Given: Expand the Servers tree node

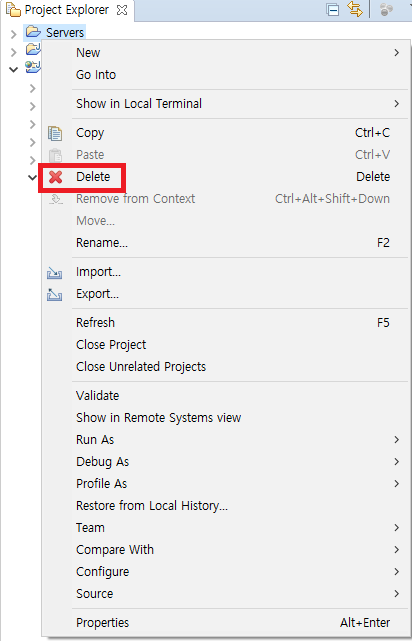Looking at the screenshot, I should coord(13,33).
